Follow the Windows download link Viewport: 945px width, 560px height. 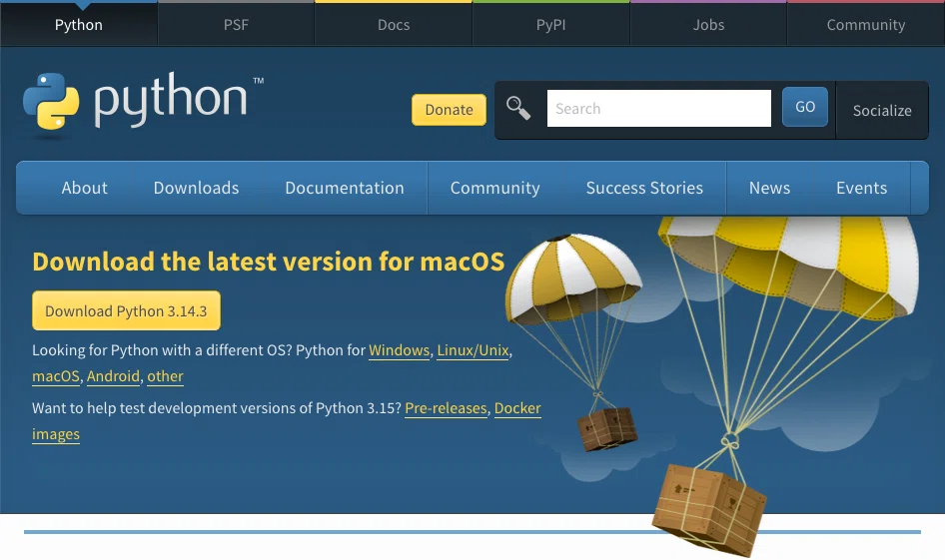(399, 349)
